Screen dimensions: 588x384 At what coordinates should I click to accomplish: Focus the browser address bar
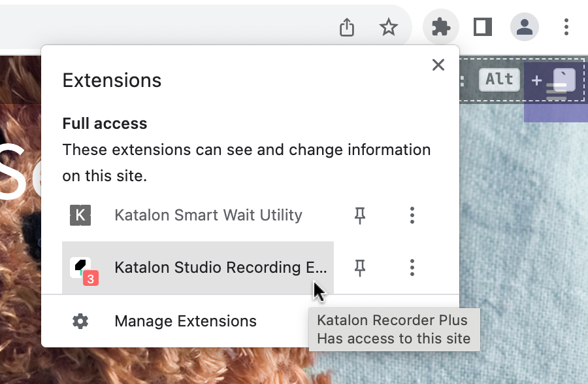(x=163, y=27)
